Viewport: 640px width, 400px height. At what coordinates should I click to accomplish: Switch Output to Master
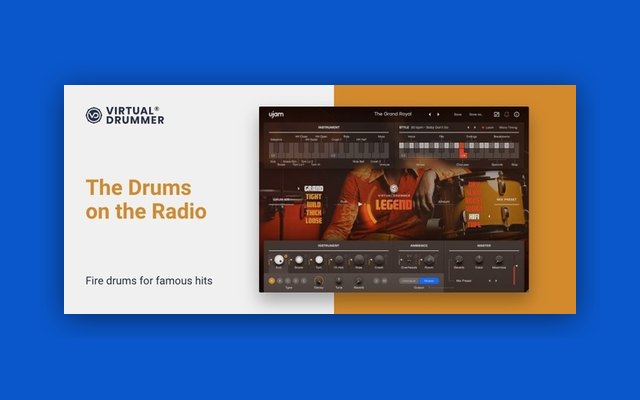click(x=429, y=281)
